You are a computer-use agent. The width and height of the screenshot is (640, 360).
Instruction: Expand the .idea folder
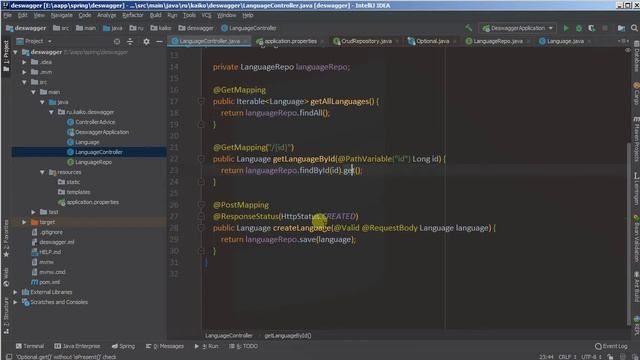(x=24, y=62)
